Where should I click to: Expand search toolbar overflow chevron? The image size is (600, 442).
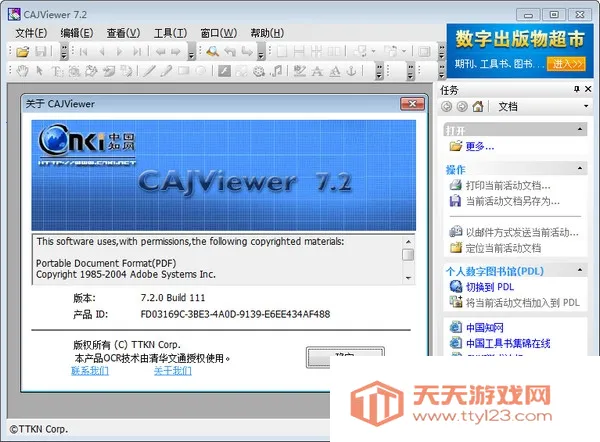pos(261,51)
